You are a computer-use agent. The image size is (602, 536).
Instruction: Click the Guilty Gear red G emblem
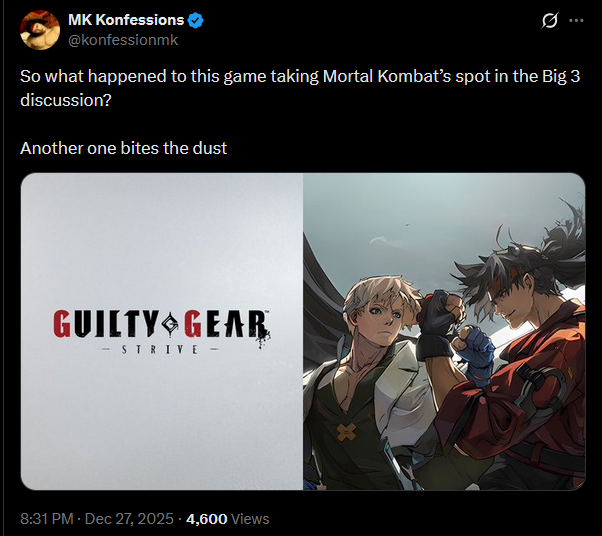[x=170, y=324]
